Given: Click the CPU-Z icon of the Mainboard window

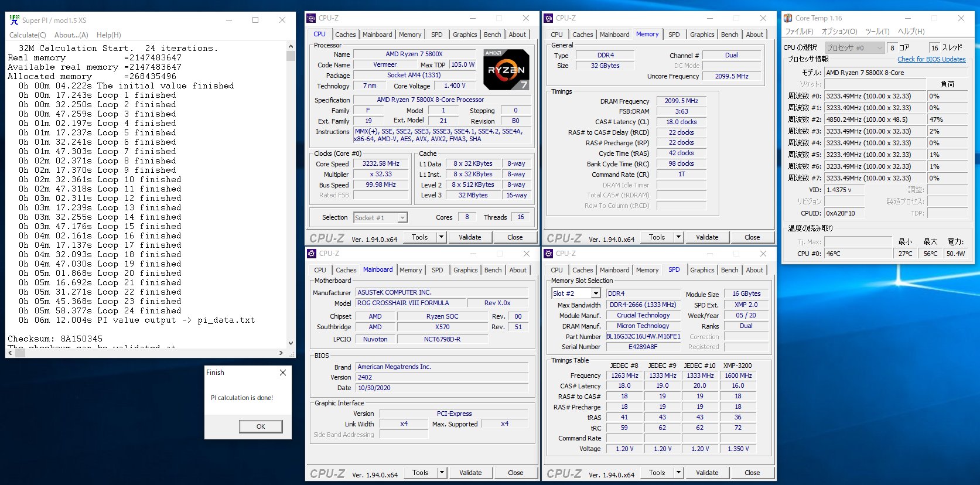Looking at the screenshot, I should 312,254.
